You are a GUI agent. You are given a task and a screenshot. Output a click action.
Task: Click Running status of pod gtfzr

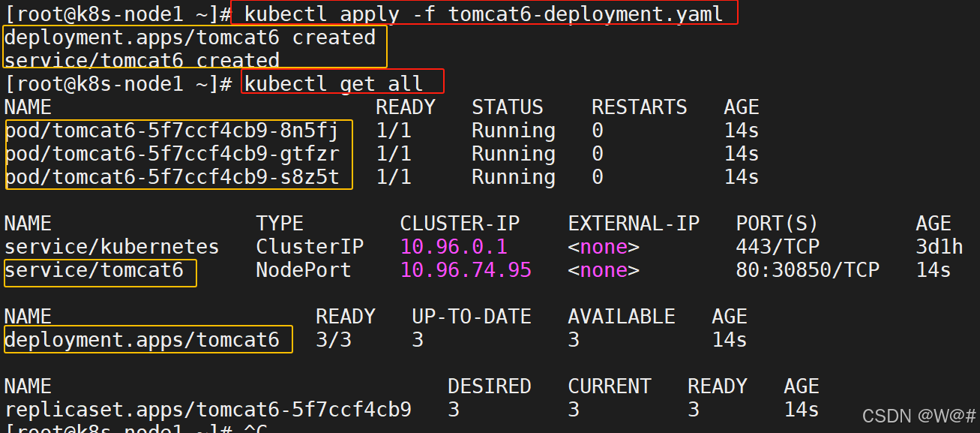[514, 154]
